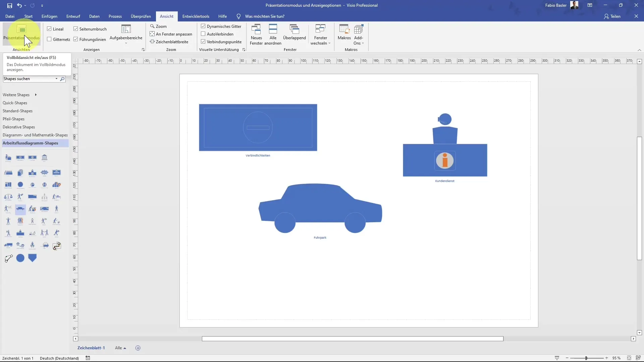Switch to the Start tab
This screenshot has height=362, width=644.
pyautogui.click(x=29, y=16)
